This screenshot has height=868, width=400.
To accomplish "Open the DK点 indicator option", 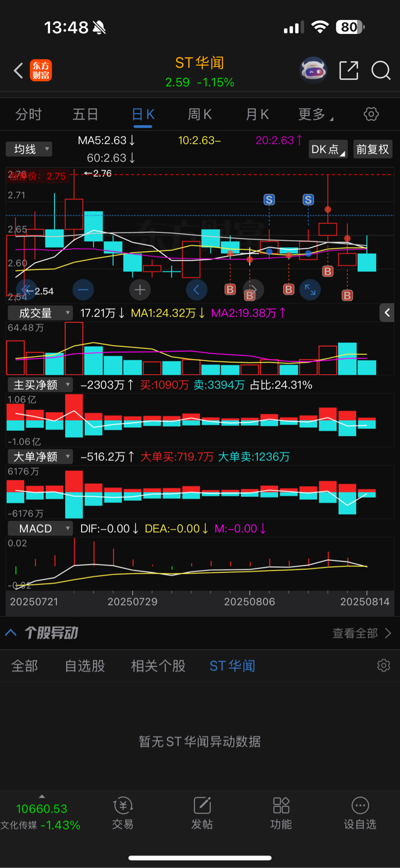I will pos(328,150).
